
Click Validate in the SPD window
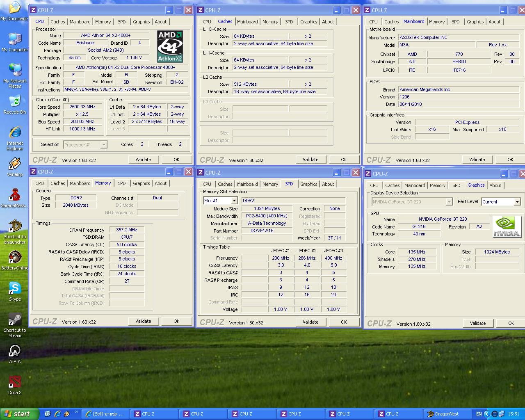[x=310, y=322]
